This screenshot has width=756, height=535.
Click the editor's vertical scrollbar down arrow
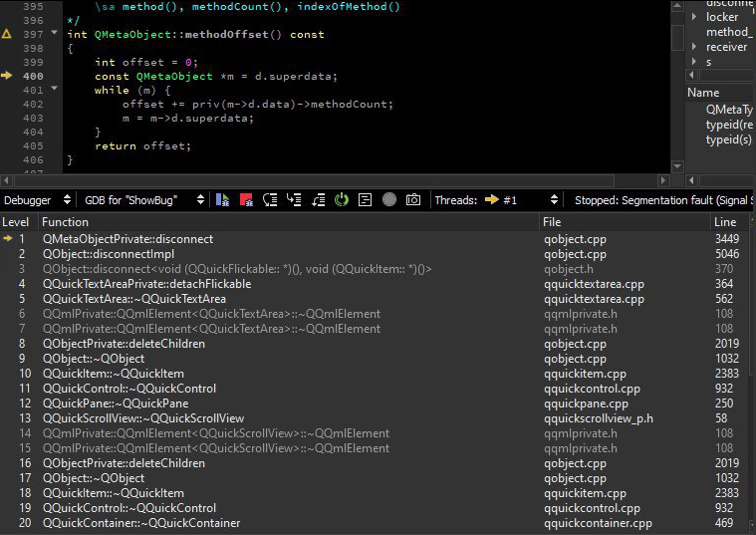[678, 164]
